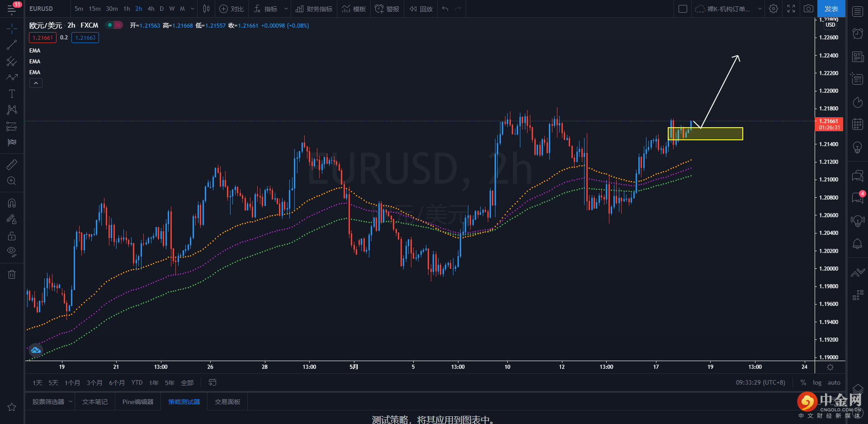
Task: Select the trend line drawing tool
Action: (x=12, y=45)
